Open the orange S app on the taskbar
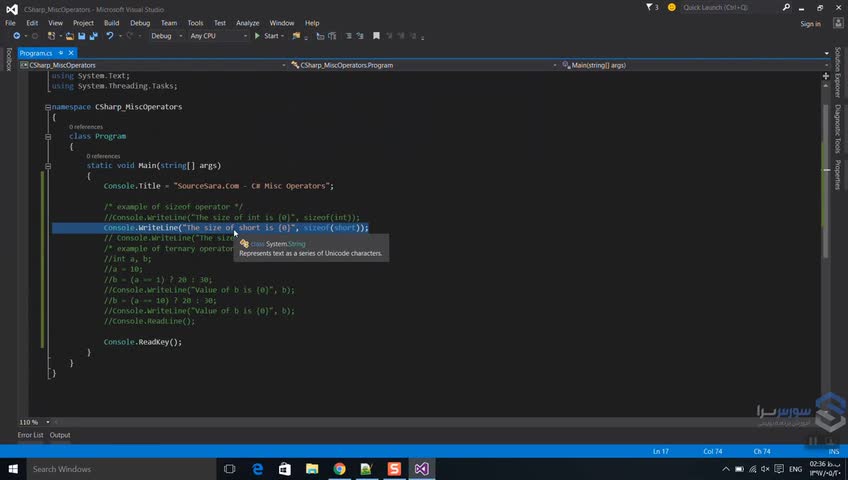848x480 pixels. (394, 469)
